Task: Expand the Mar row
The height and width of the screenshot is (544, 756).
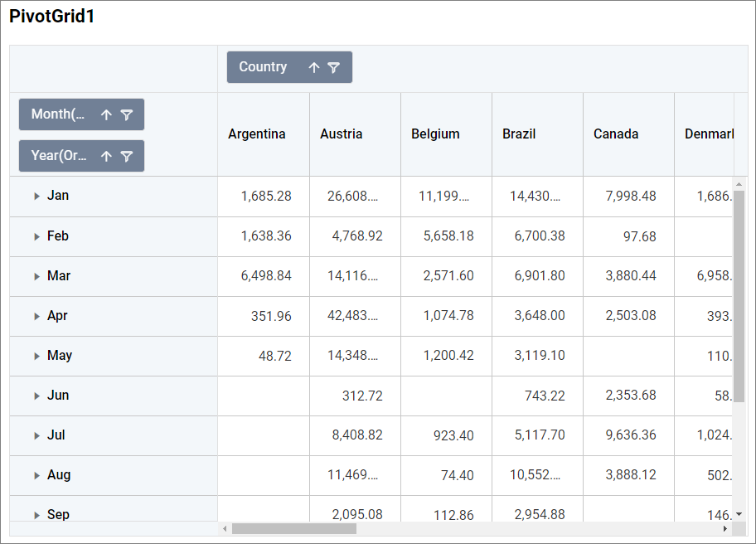Action: (x=36, y=277)
